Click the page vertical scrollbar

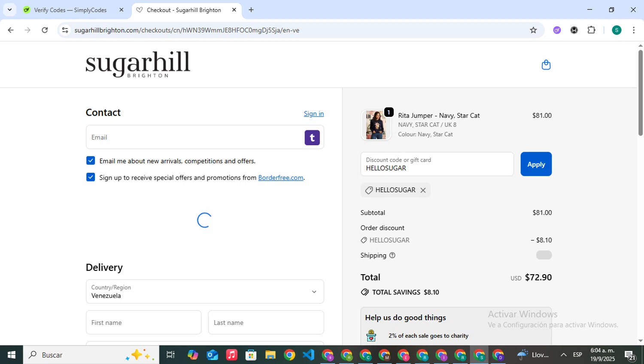tap(640, 93)
